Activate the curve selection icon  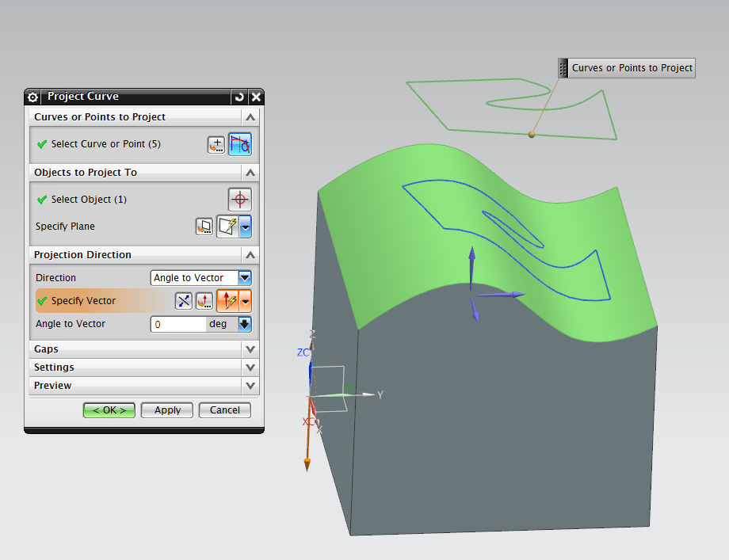coord(240,144)
